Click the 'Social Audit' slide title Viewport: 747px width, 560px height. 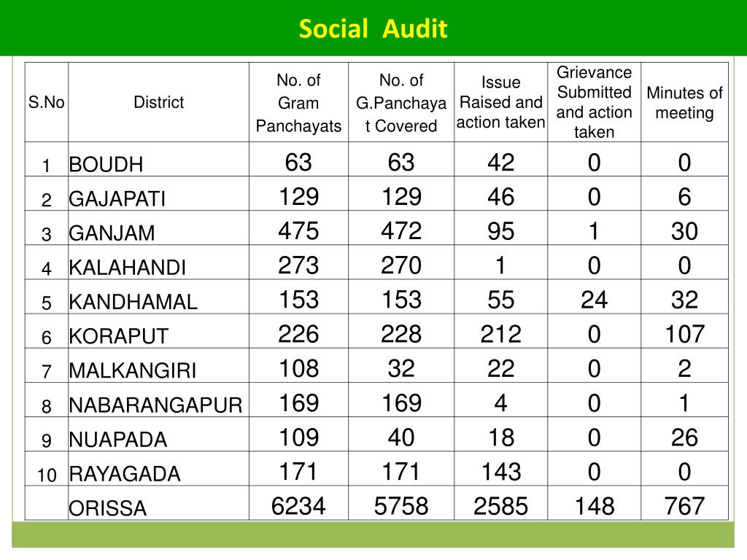[x=373, y=28]
